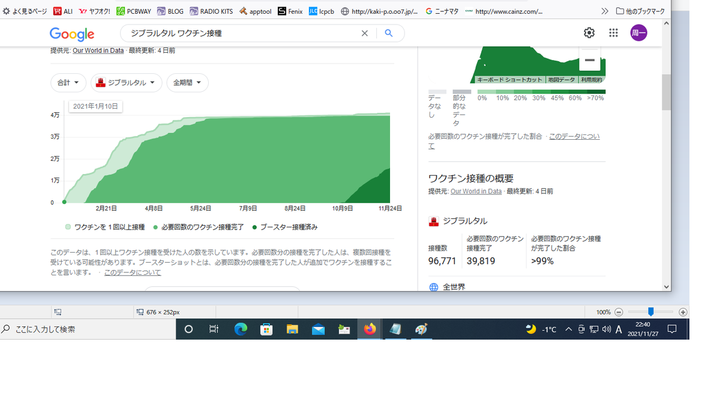Expand the 合計 dropdown
Screen dimensions: 720x405
68,83
